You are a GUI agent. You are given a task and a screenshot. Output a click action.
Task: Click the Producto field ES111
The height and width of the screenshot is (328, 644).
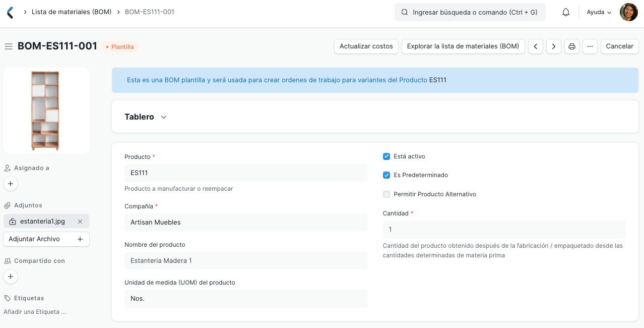click(246, 173)
